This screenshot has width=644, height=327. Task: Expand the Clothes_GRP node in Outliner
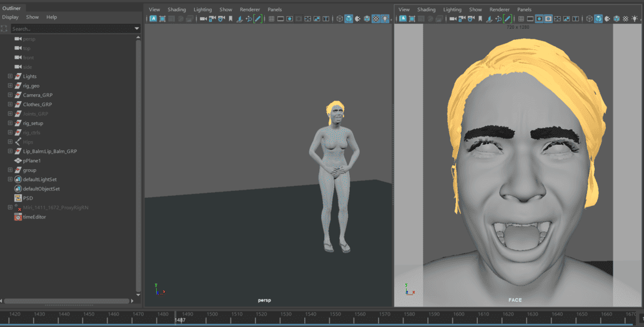(x=10, y=104)
